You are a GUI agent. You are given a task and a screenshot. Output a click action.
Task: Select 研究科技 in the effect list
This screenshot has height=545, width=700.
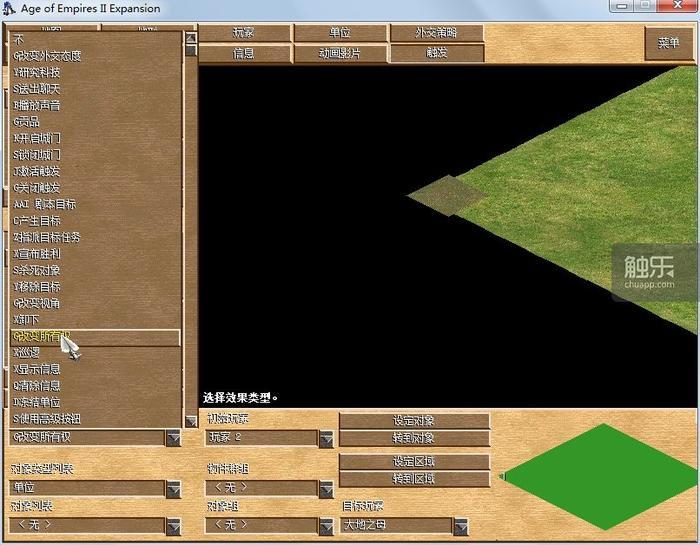(x=37, y=72)
